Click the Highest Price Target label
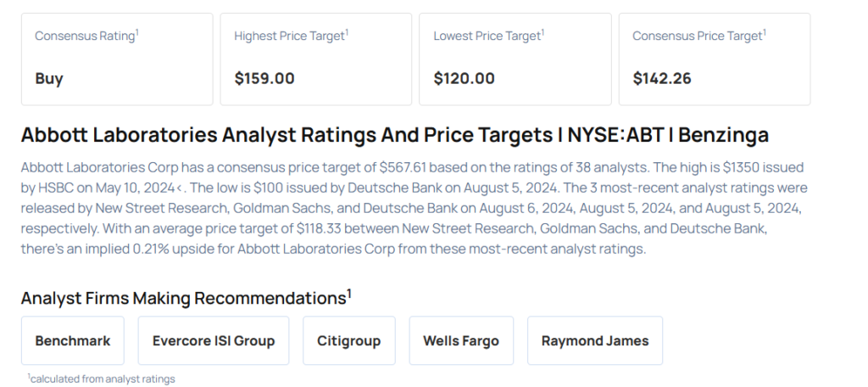Image resolution: width=868 pixels, height=387 pixels. click(289, 36)
